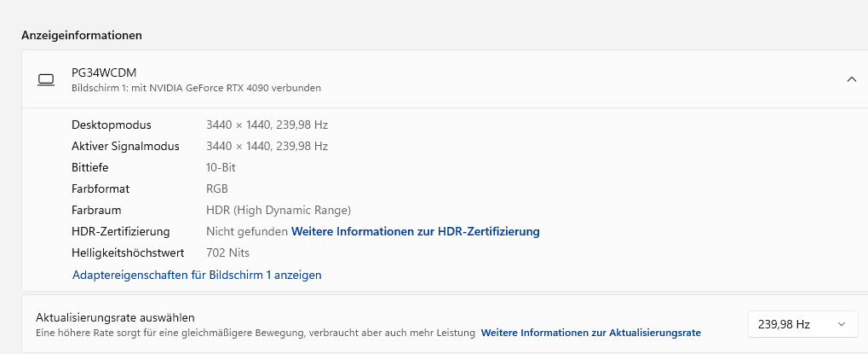Open the HDR-Zertifizierung more information link

point(416,231)
